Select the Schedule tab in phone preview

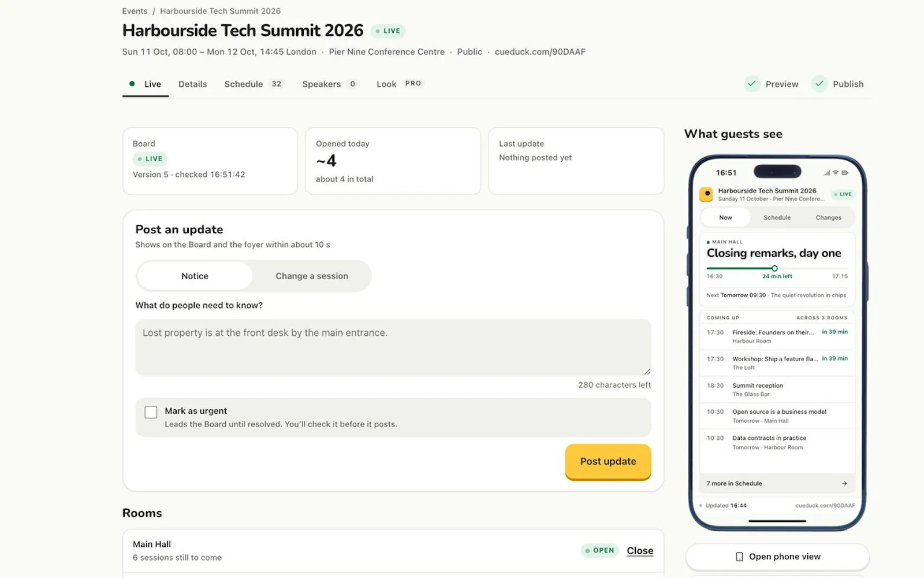777,218
